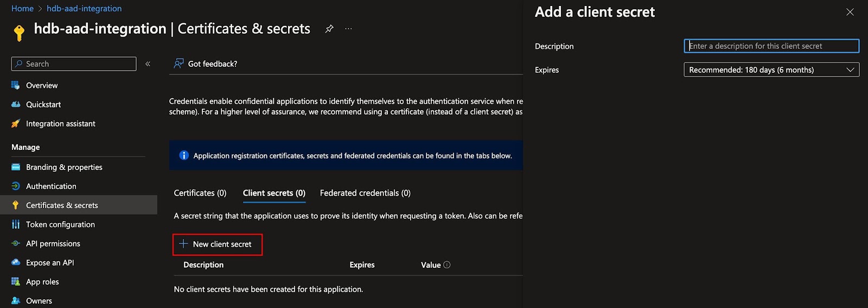Close the Add a client secret panel
The image size is (868, 308).
tap(850, 12)
